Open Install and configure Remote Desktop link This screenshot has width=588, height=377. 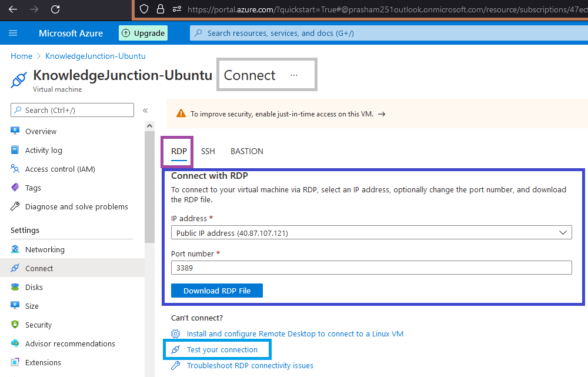tap(295, 334)
